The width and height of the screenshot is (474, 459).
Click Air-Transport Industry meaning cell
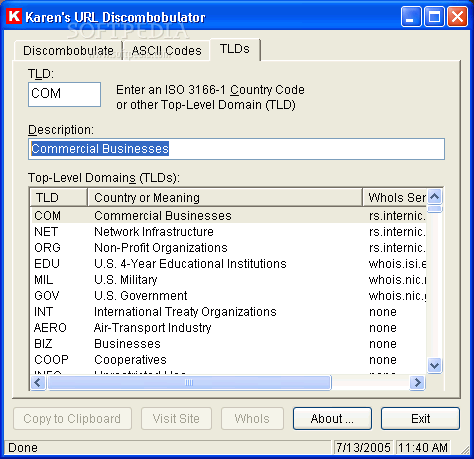click(152, 327)
